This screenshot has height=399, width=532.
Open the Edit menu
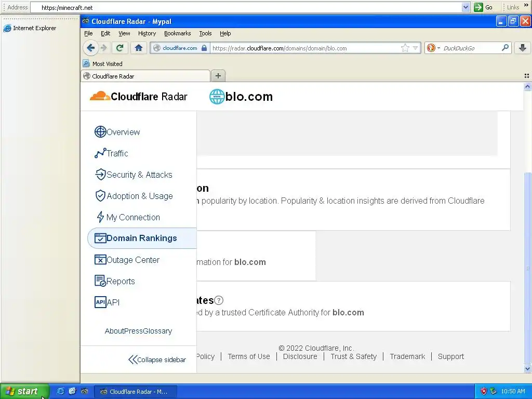pos(105,33)
